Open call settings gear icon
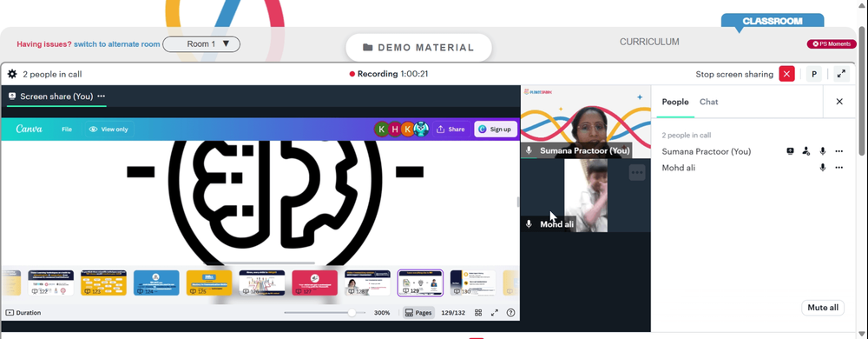Image resolution: width=868 pixels, height=339 pixels. 12,74
